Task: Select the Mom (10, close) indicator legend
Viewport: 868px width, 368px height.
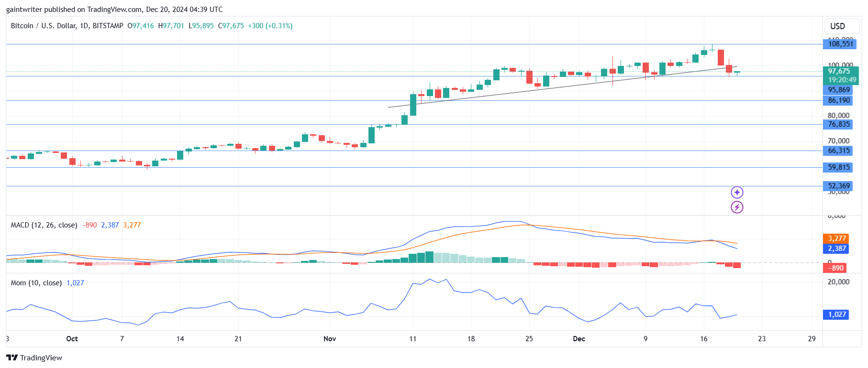Action: (x=36, y=283)
